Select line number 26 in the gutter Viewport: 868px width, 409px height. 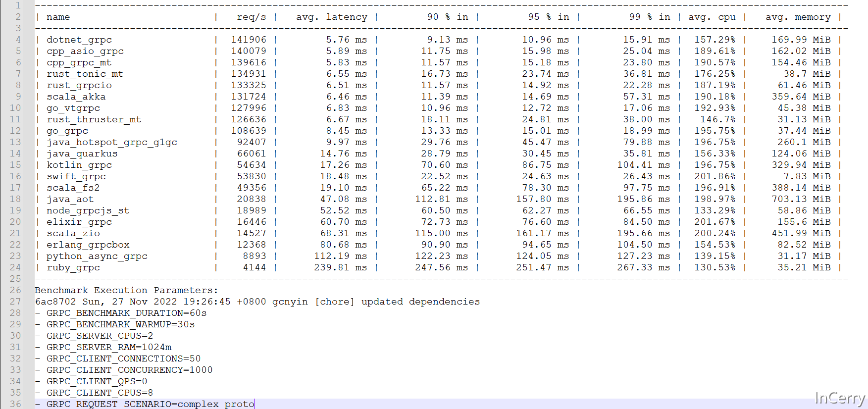[x=15, y=290]
